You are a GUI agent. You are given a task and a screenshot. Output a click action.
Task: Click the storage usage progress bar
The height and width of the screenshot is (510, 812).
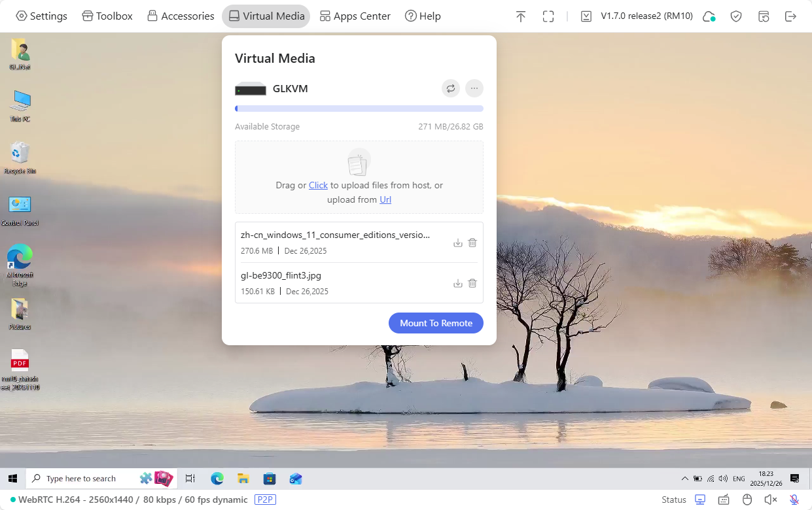click(359, 108)
